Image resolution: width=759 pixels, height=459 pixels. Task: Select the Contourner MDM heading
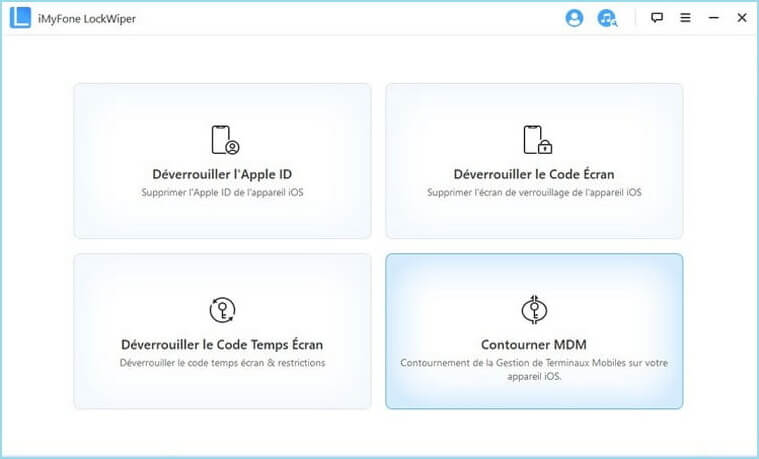534,344
